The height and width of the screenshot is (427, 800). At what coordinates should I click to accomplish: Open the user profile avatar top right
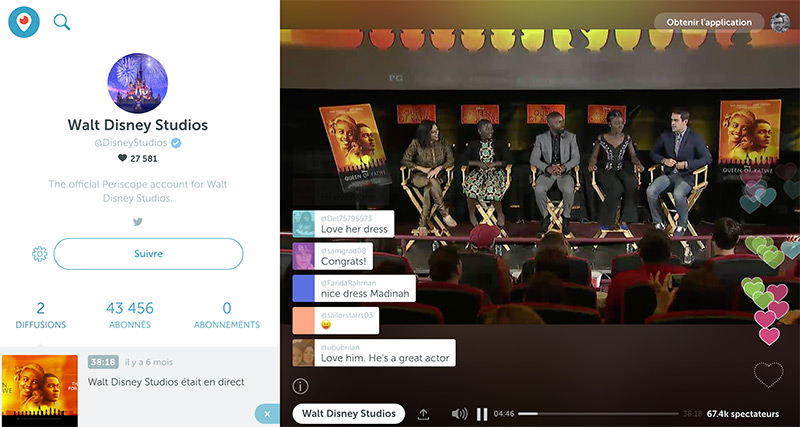click(781, 22)
